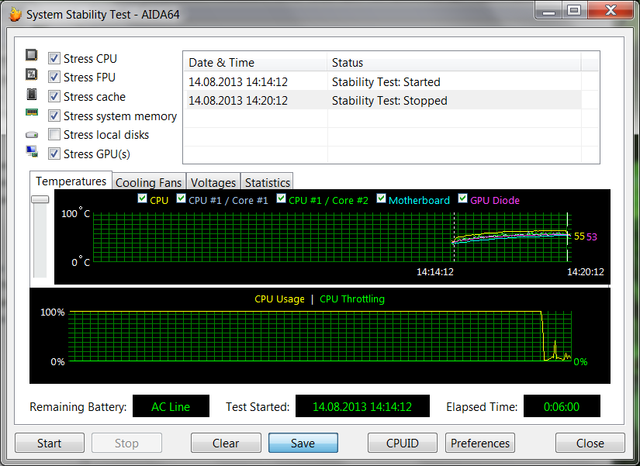Toggle the GPU Diode graph checkbox
The width and height of the screenshot is (640, 466).
coord(462,200)
